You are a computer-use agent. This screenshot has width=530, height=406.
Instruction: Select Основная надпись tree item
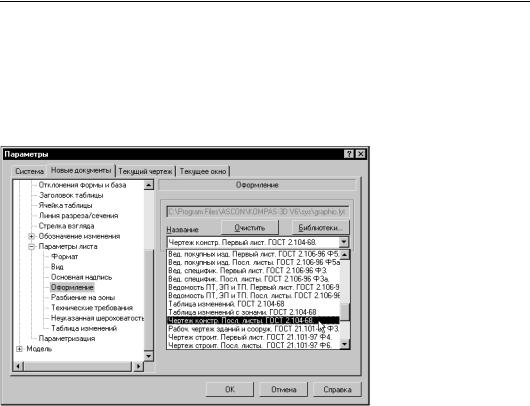81,277
